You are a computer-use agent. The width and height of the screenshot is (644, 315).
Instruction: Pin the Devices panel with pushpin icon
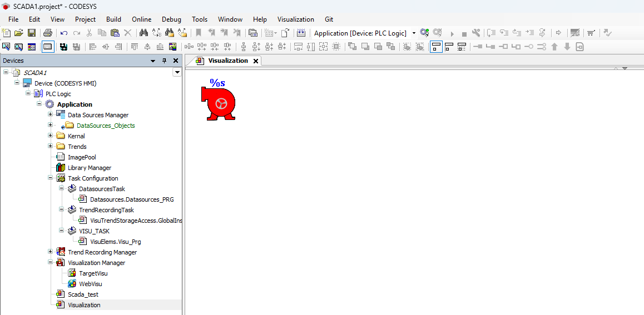point(164,61)
